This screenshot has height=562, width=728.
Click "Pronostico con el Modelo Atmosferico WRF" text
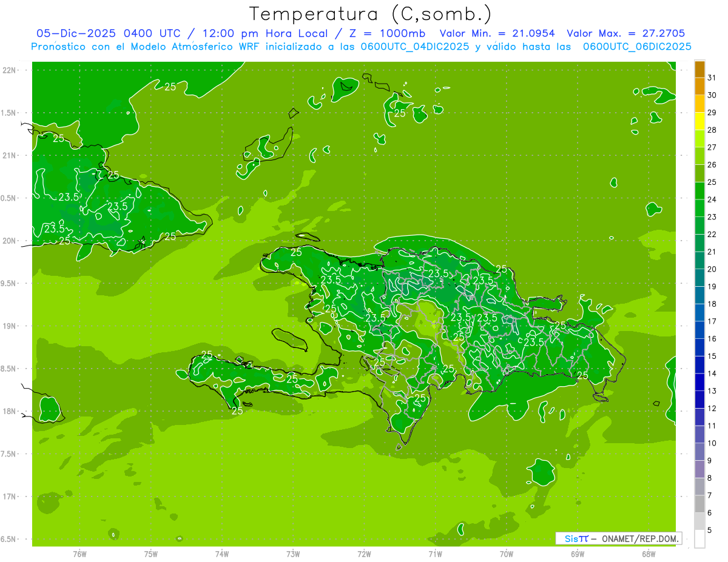147,47
